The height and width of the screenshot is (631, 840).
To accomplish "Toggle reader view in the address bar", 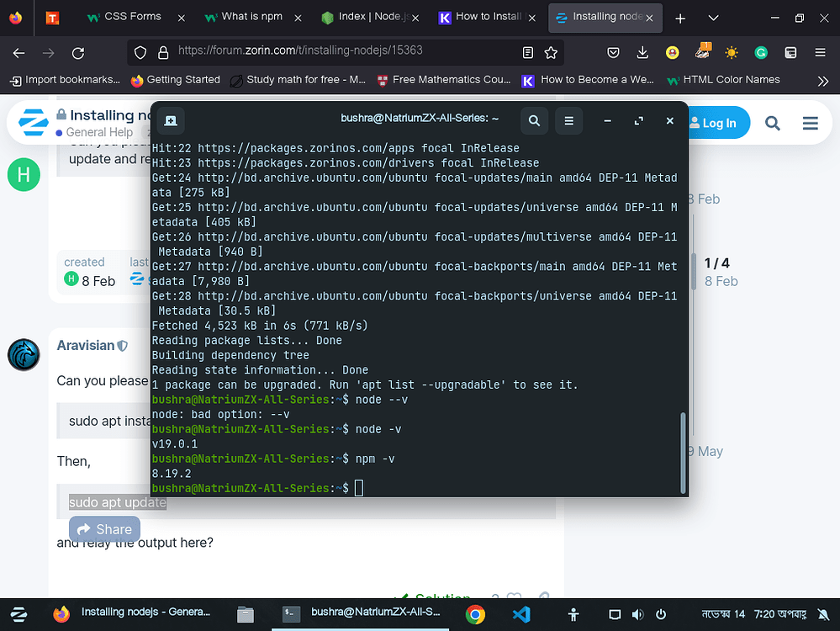I will pos(527,52).
